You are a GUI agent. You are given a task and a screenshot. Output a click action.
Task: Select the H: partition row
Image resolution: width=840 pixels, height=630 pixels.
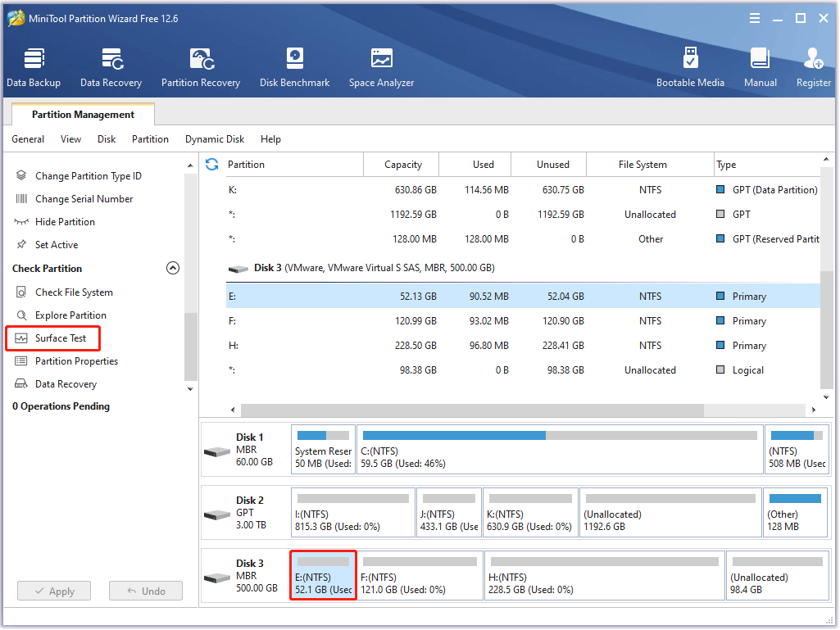click(523, 346)
